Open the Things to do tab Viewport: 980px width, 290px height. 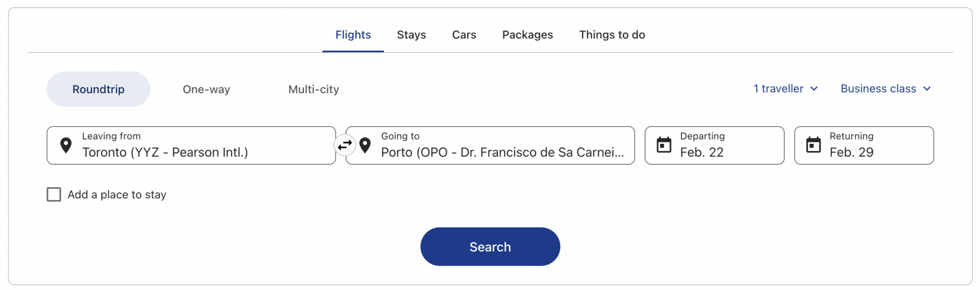tap(612, 34)
